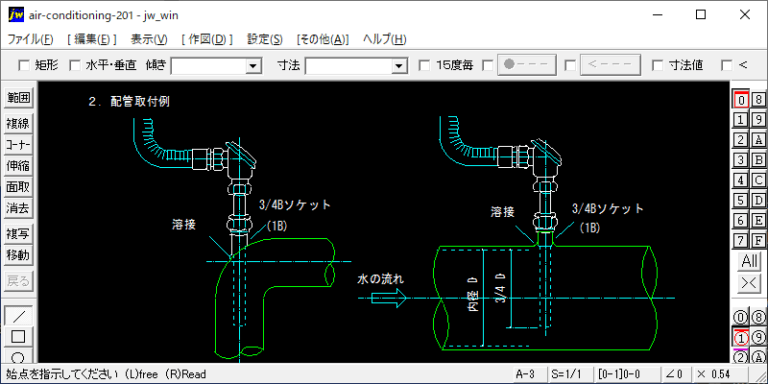The width and height of the screenshot is (768, 384).
Task: Enable the 矩形 rectangle checkbox
Action: 24,65
